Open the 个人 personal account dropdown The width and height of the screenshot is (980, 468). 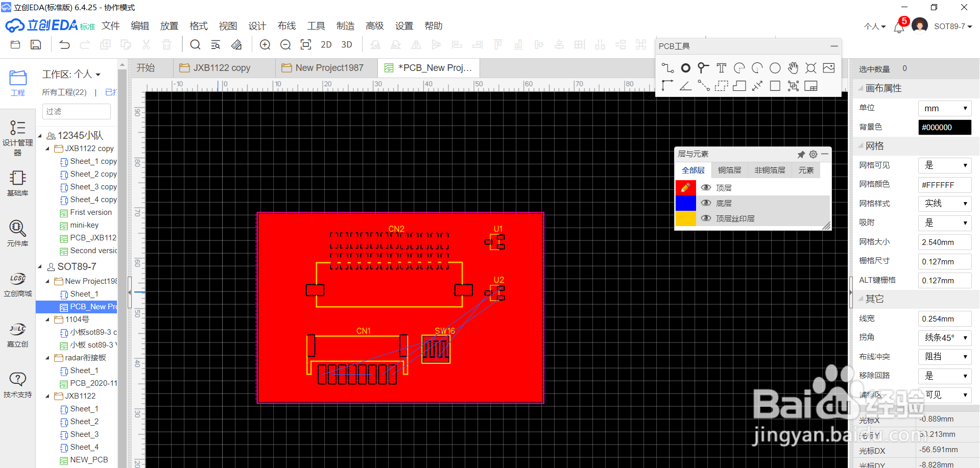pos(875,27)
